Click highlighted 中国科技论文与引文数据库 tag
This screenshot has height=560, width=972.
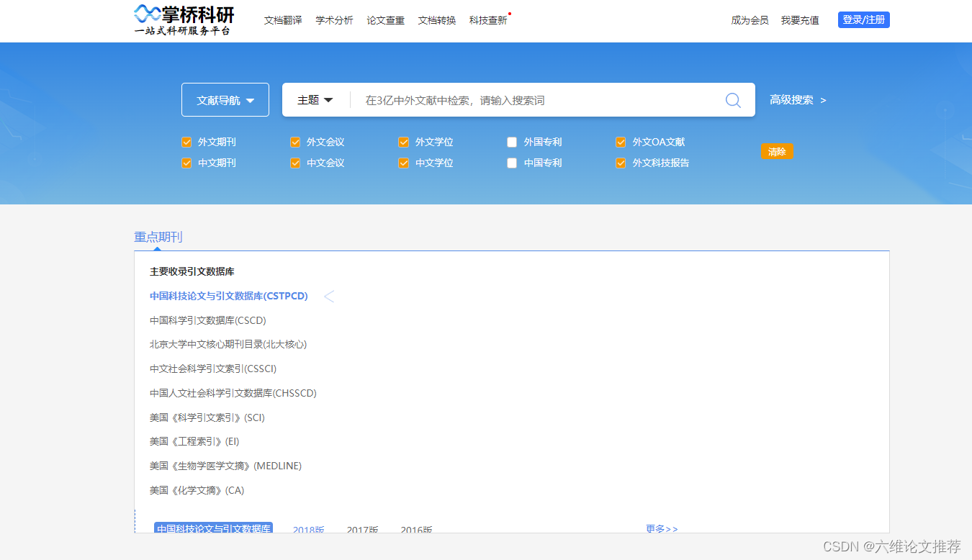click(214, 528)
